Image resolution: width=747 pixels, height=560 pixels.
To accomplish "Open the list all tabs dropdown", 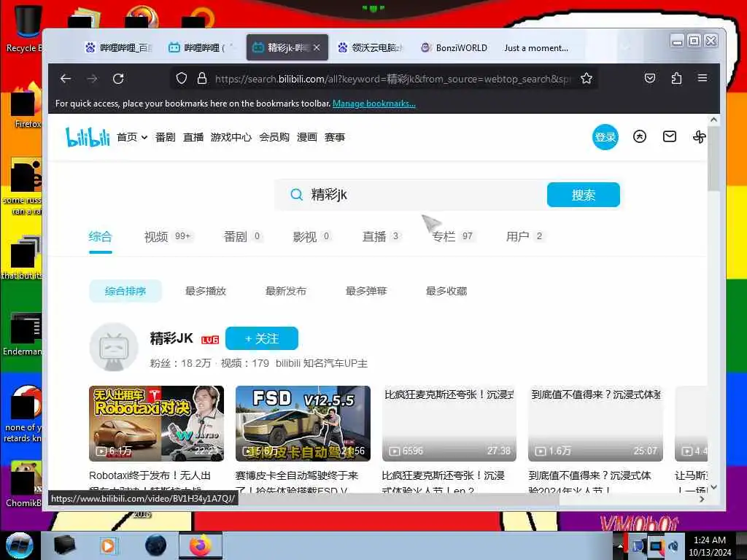I will pyautogui.click(x=625, y=47).
